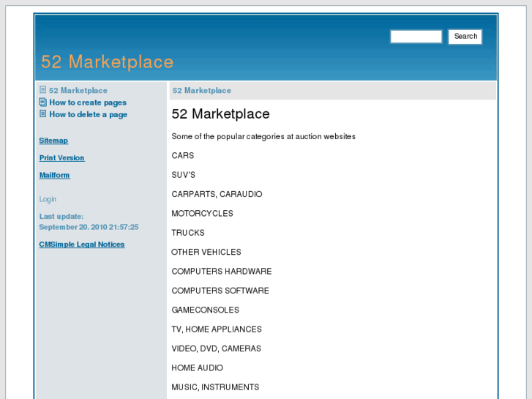Click the SUV'S category text
Image resolution: width=532 pixels, height=399 pixels.
pyautogui.click(x=183, y=175)
